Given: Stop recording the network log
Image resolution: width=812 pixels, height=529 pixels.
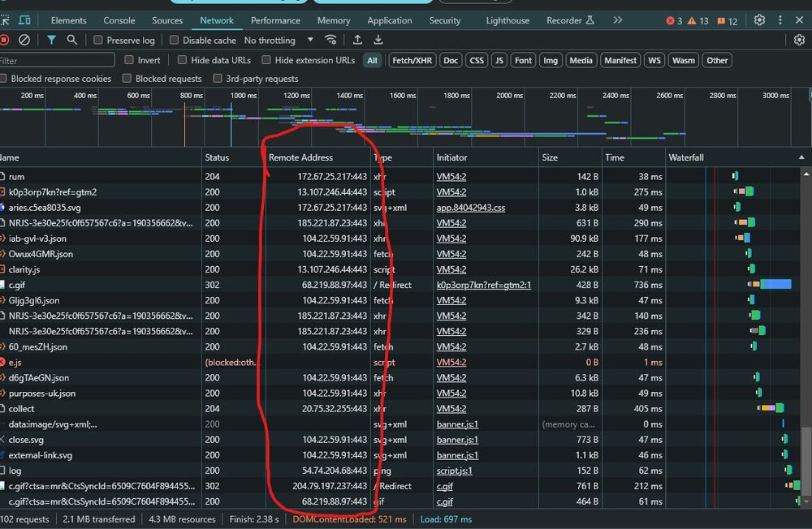Looking at the screenshot, I should pos(4,40).
